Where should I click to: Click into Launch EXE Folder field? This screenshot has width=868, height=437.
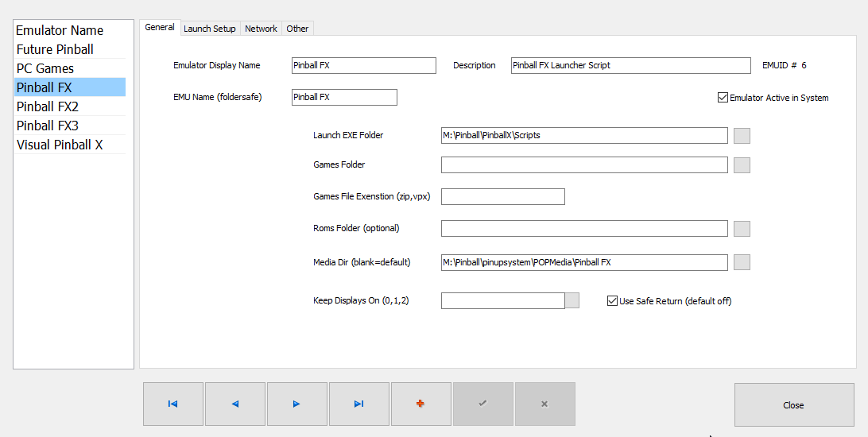point(584,136)
